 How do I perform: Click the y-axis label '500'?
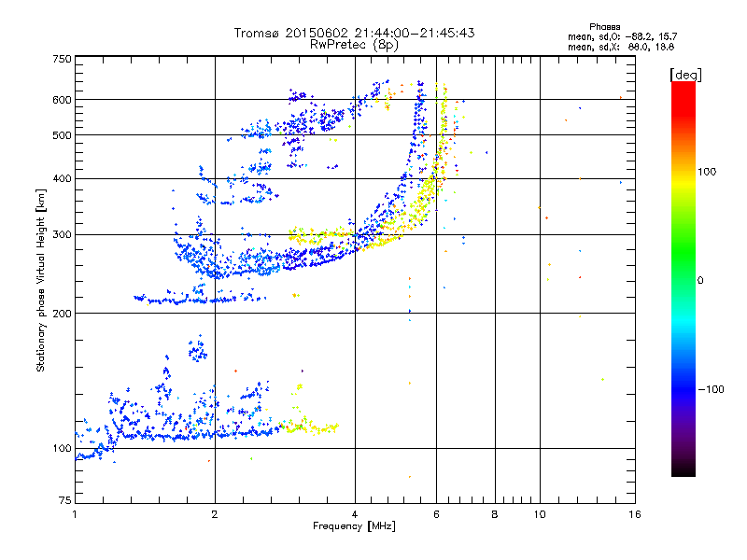click(62, 135)
